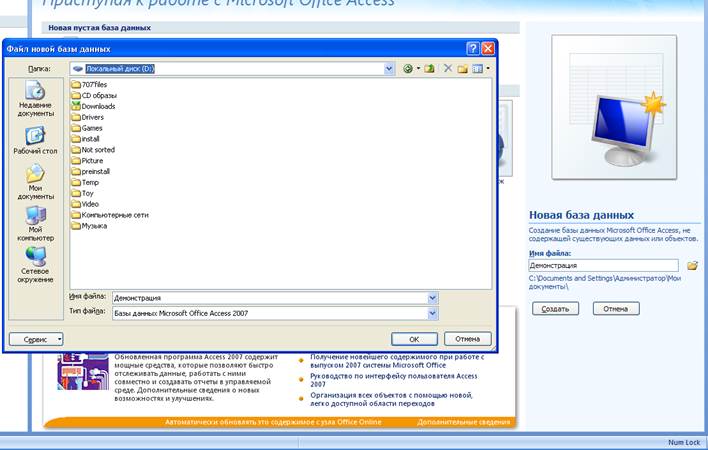Image resolution: width=708 pixels, height=450 pixels.
Task: Click Отмена button in Access pane
Action: point(616,309)
